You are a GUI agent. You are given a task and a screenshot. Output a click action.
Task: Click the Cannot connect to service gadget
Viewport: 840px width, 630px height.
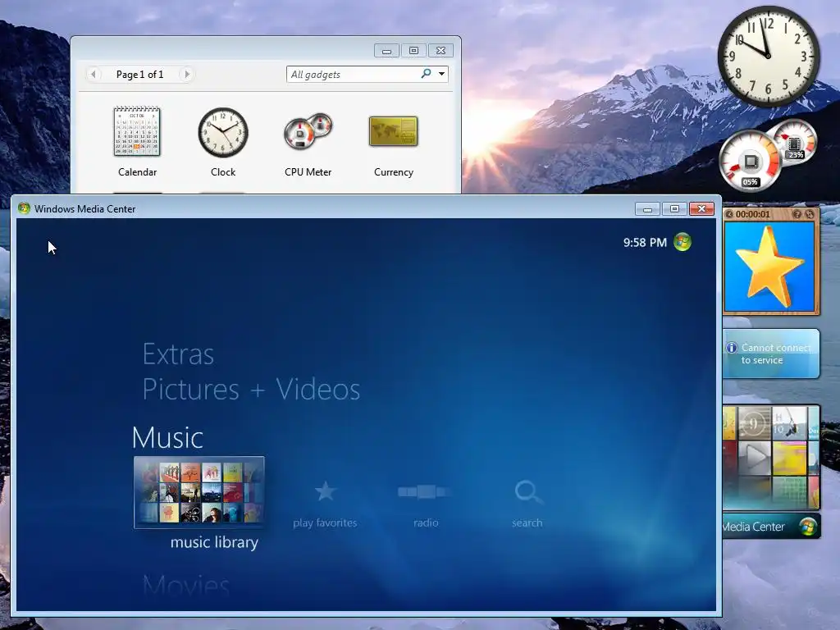(x=771, y=354)
